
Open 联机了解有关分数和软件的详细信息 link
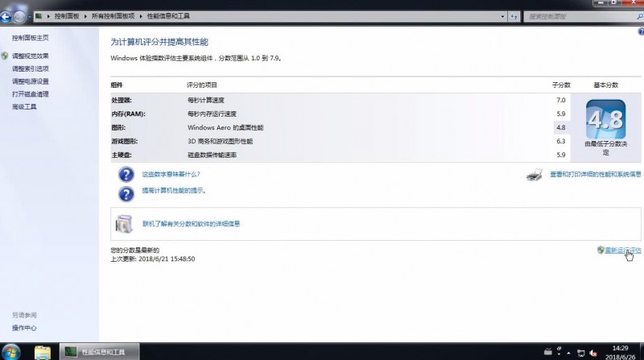pos(191,224)
